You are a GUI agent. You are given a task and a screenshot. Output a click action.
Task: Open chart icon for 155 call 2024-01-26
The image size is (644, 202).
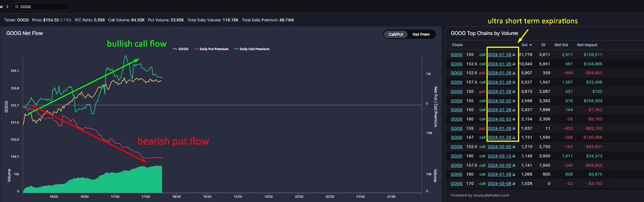pyautogui.click(x=514, y=54)
